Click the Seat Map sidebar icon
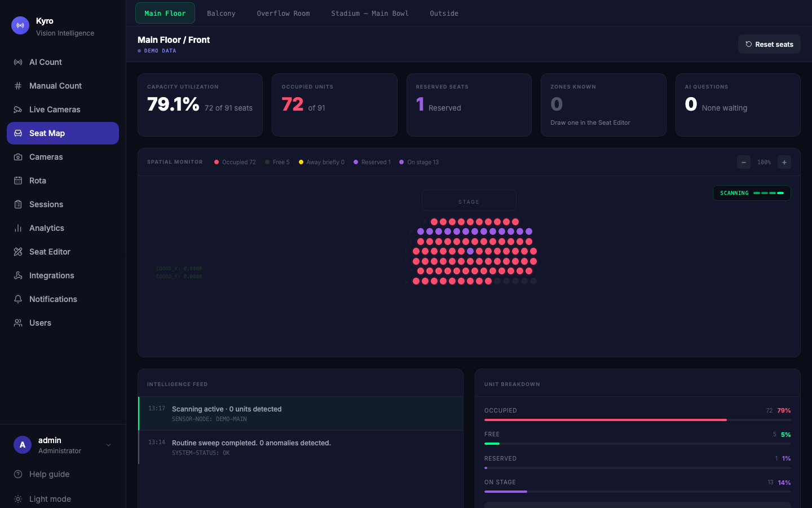The height and width of the screenshot is (508, 812). 18,133
